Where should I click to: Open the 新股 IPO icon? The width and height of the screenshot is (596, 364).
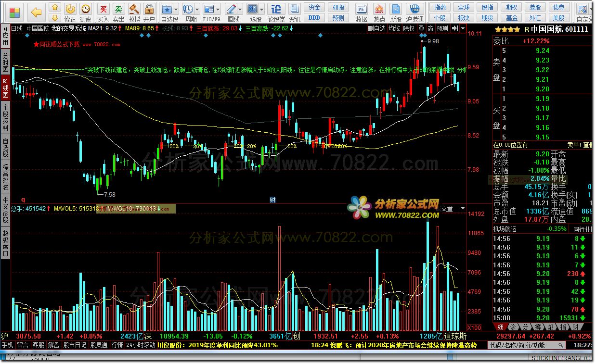pyautogui.click(x=396, y=13)
